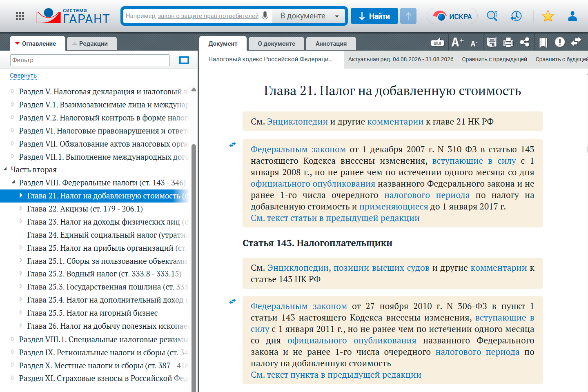This screenshot has height=392, width=588.
Task: Expand Раздел IX. Региональные налоги node
Action: pyautogui.click(x=13, y=352)
